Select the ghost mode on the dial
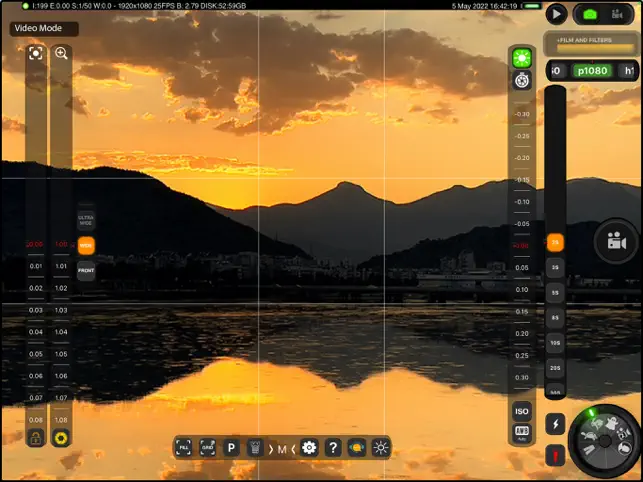This screenshot has height=482, width=643. [x=611, y=423]
